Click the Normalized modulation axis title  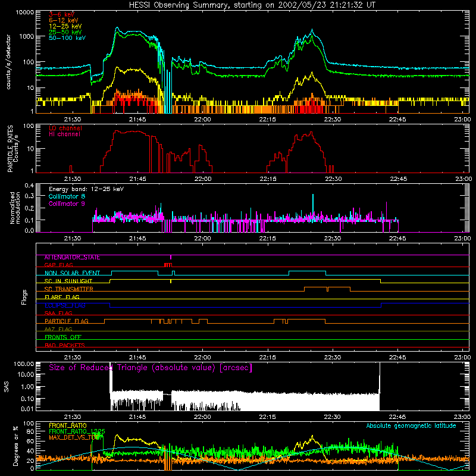coord(15,208)
